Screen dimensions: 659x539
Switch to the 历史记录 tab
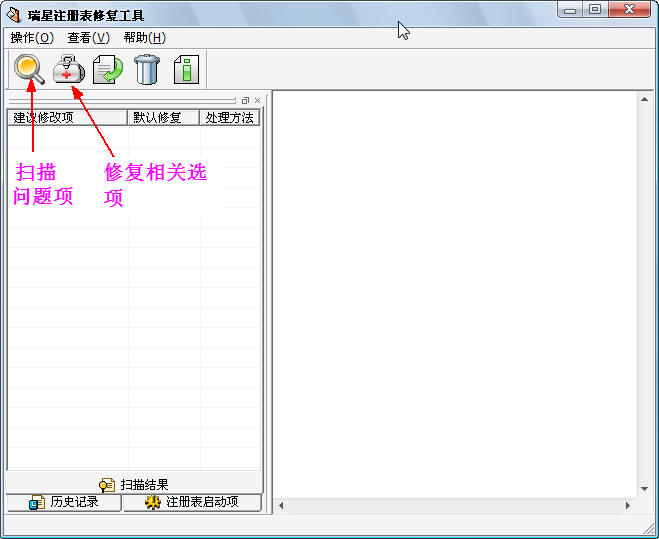[64, 502]
